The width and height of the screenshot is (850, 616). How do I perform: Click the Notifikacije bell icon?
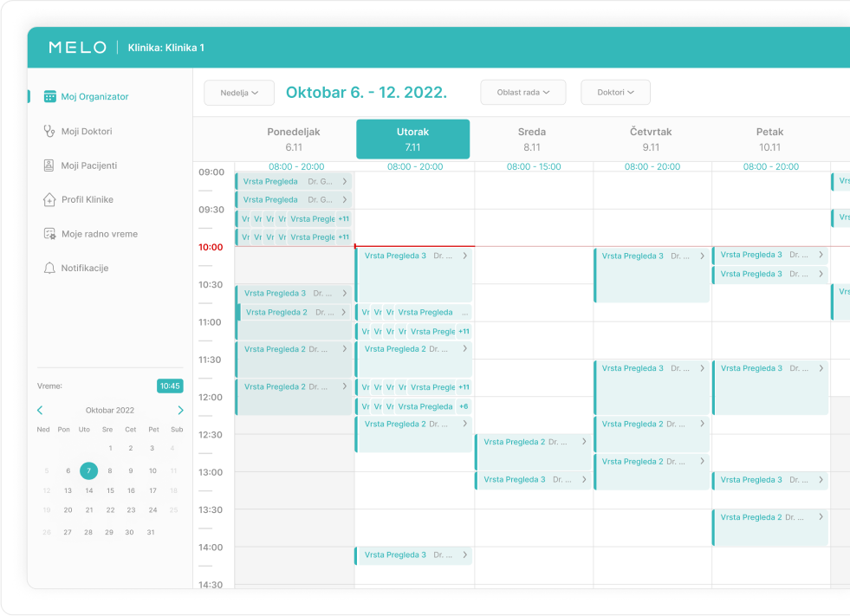(x=49, y=269)
